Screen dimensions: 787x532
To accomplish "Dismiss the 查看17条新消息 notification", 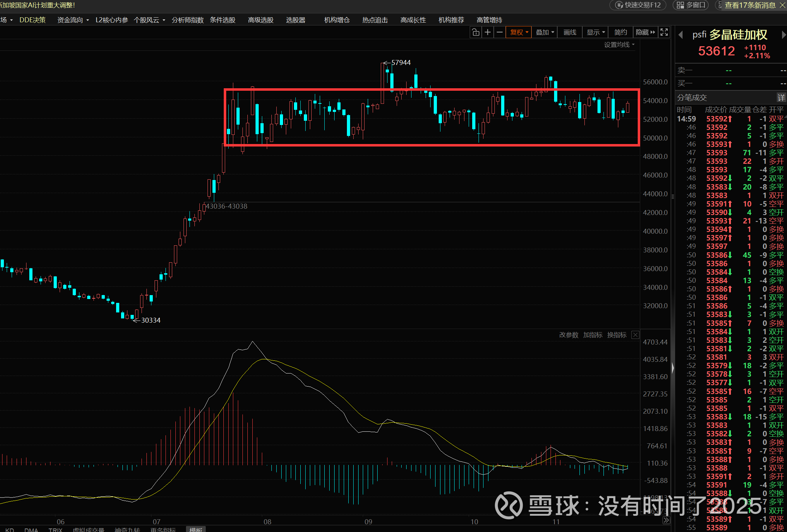I will point(782,5).
